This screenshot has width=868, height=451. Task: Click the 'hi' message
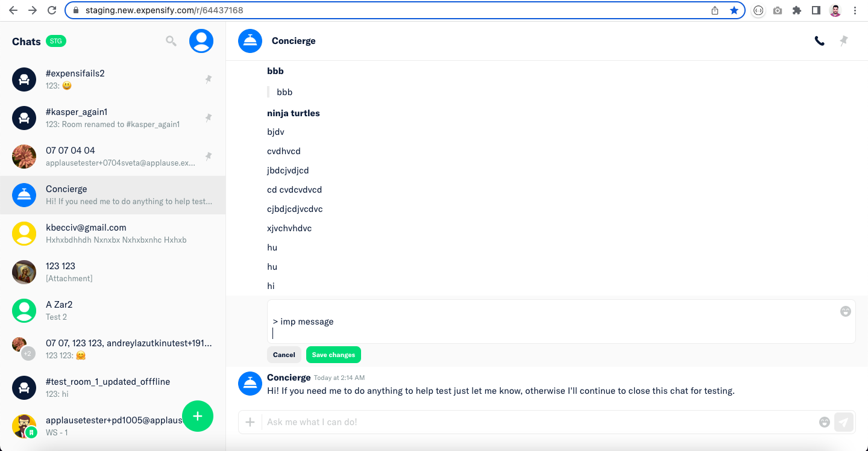tap(271, 286)
